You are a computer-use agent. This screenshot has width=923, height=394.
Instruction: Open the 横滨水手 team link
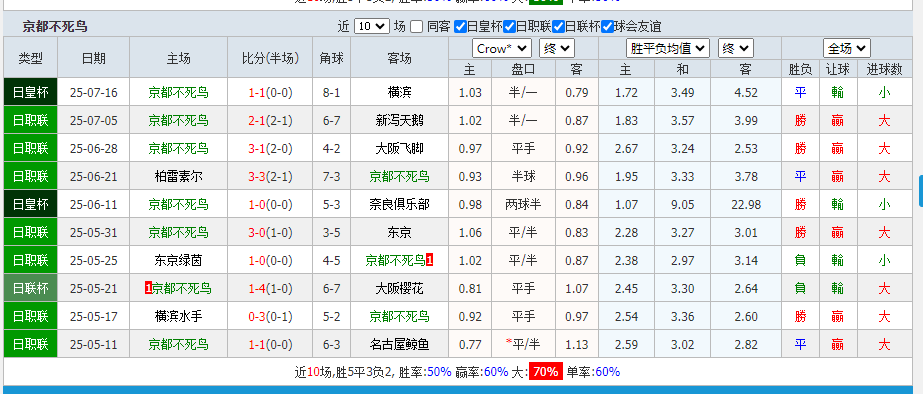tap(178, 316)
